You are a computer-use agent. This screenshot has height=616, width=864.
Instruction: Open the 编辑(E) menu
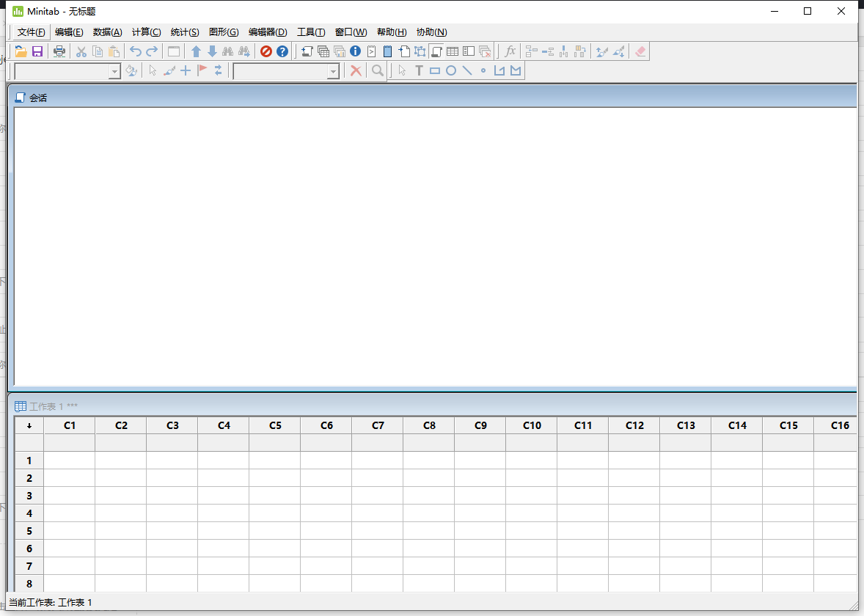click(69, 32)
